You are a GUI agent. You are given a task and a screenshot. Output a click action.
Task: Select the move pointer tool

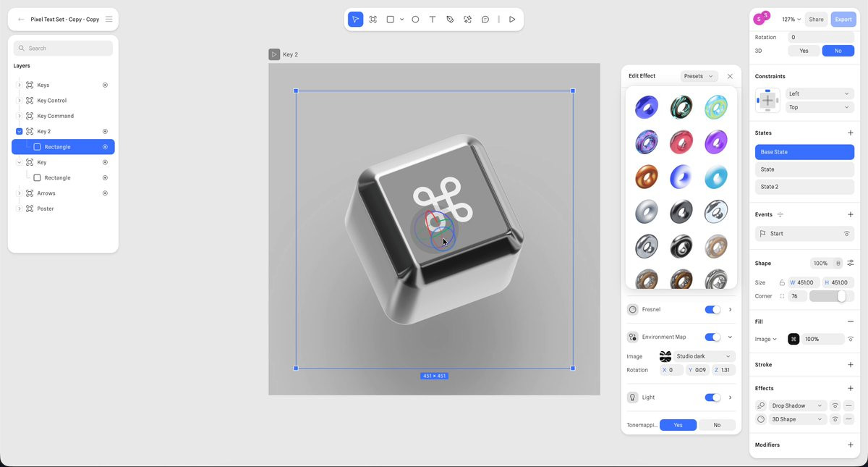coord(355,20)
